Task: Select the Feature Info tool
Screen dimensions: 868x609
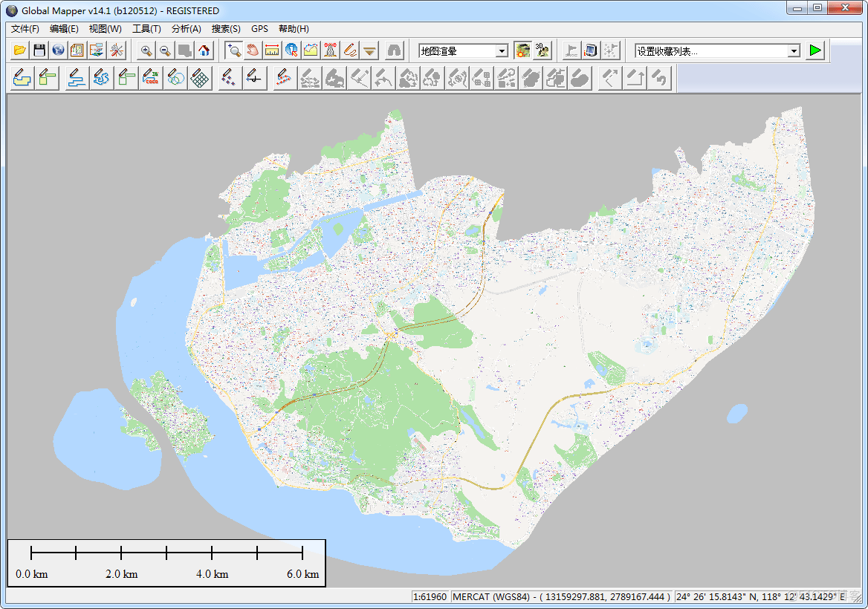Action: 291,51
